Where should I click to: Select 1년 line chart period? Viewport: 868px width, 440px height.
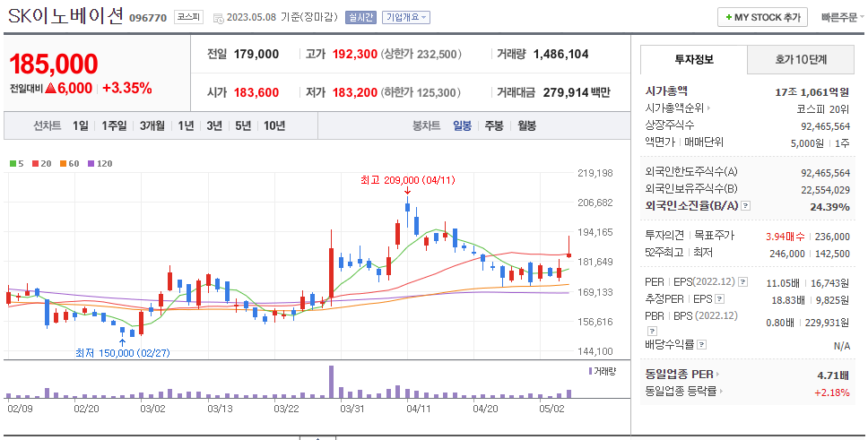click(x=186, y=126)
